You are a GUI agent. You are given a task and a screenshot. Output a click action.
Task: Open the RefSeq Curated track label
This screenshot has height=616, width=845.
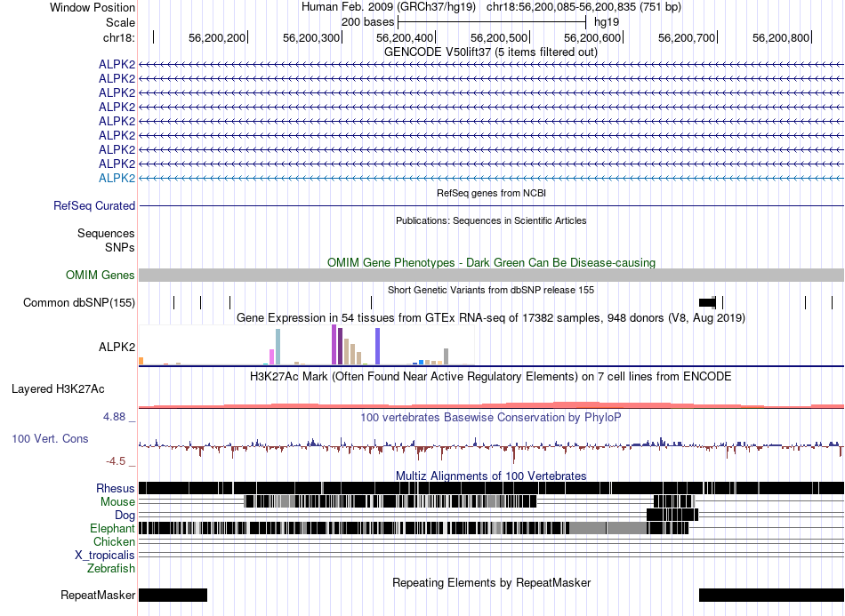pos(94,205)
